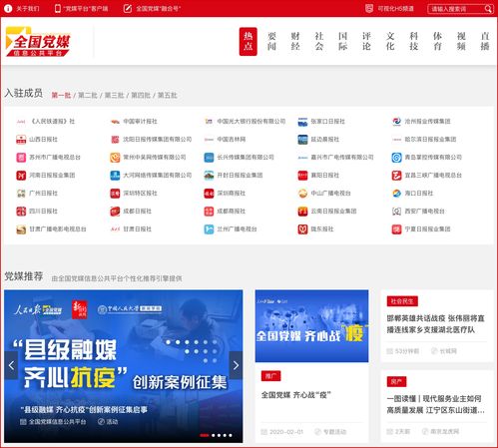Show 第四批 member batch
Image resolution: width=498 pixels, height=448 pixels.
click(x=141, y=96)
